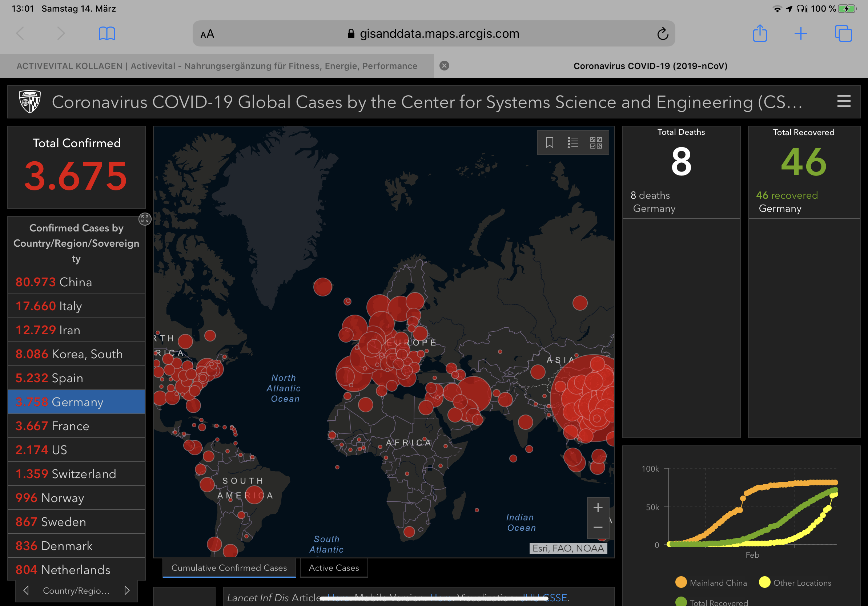Viewport: 868px width, 606px height.
Task: Deselect the highlighted Germany row
Action: coord(76,402)
